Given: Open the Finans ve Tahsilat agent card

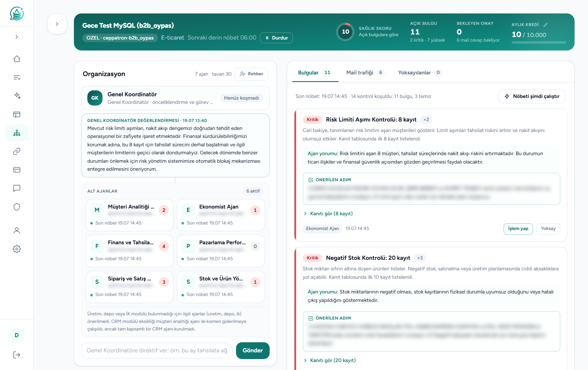Looking at the screenshot, I should [x=129, y=251].
